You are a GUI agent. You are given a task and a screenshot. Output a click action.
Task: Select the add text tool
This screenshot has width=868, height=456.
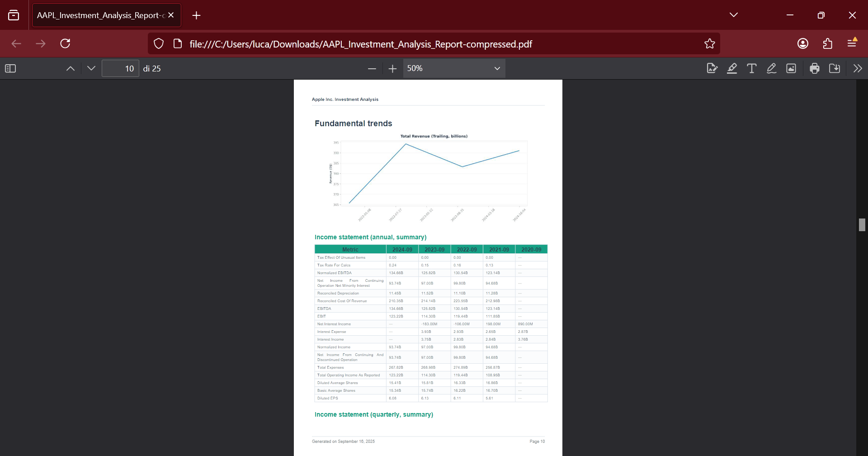point(751,68)
